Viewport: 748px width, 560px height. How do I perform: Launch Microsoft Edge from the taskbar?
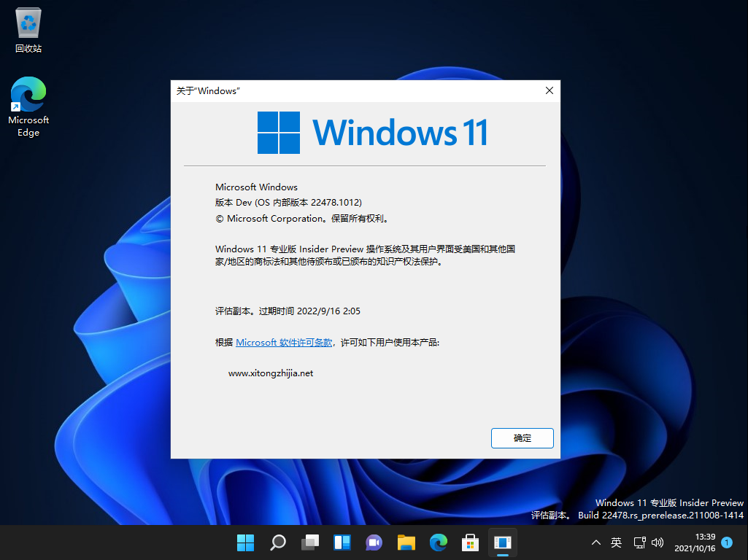pyautogui.click(x=438, y=542)
